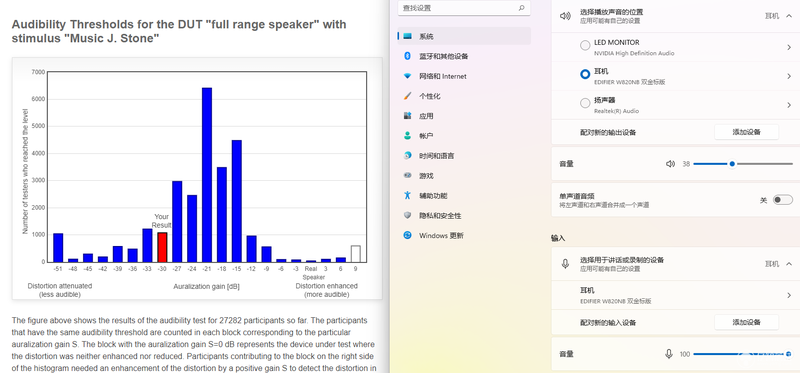This screenshot has width=800, height=373.
Task: Click the search magnifier icon in settings
Action: [x=521, y=8]
